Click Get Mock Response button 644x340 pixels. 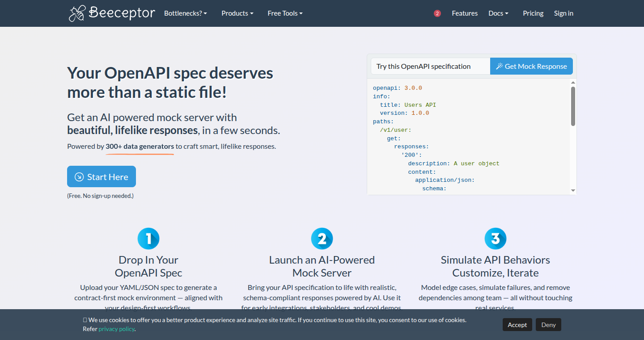click(x=531, y=66)
